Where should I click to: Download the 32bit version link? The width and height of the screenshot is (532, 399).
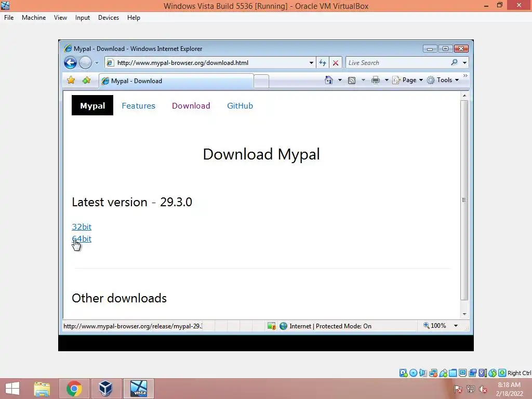point(82,227)
